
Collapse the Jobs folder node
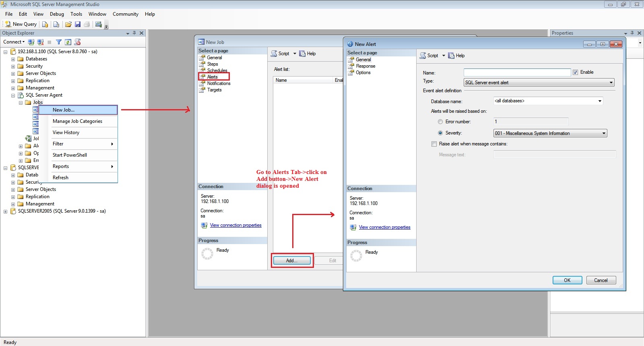coord(21,103)
